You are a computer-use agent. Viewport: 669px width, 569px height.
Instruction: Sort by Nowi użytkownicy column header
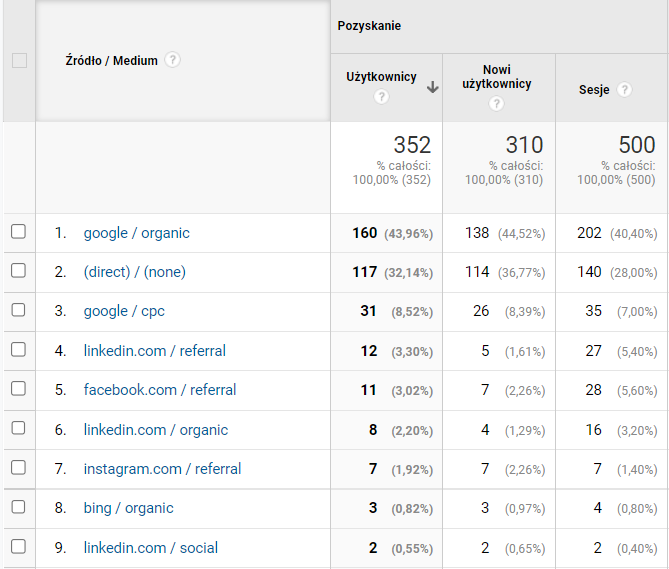point(497,77)
